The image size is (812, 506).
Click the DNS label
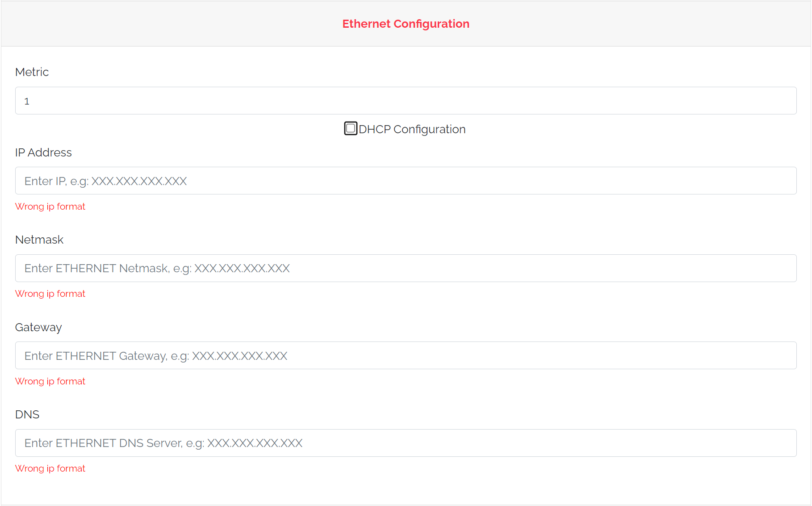pyautogui.click(x=27, y=414)
